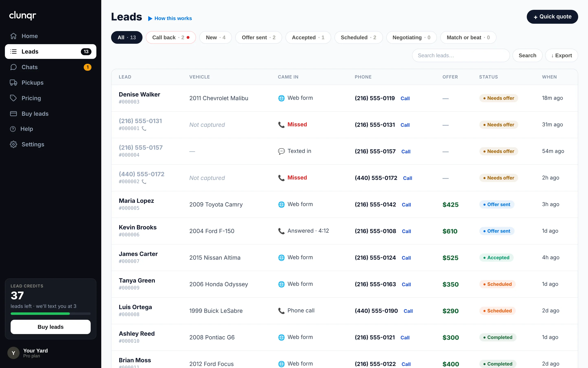Go to Pickups in sidebar
The height and width of the screenshot is (368, 588).
51,83
